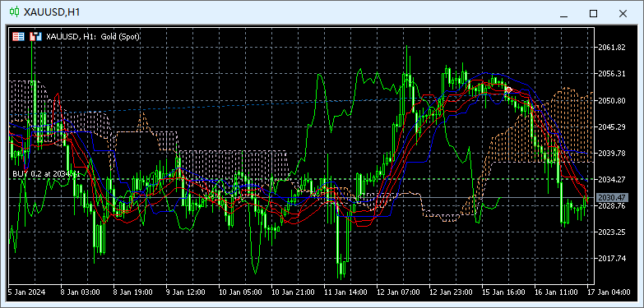644x308 pixels.
Task: Click the 15 Jan 16:00 time label
Action: pos(503,292)
